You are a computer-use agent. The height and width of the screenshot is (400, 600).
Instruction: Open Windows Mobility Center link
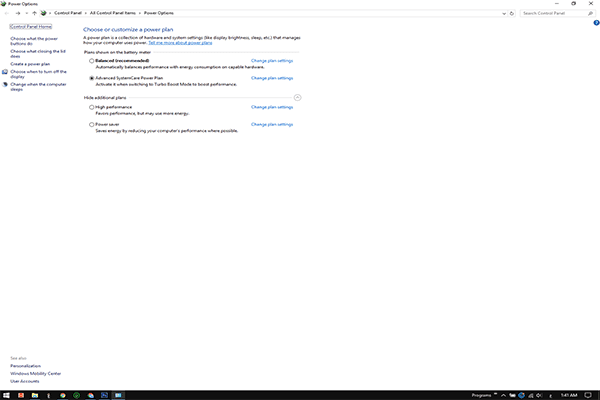pyautogui.click(x=36, y=374)
